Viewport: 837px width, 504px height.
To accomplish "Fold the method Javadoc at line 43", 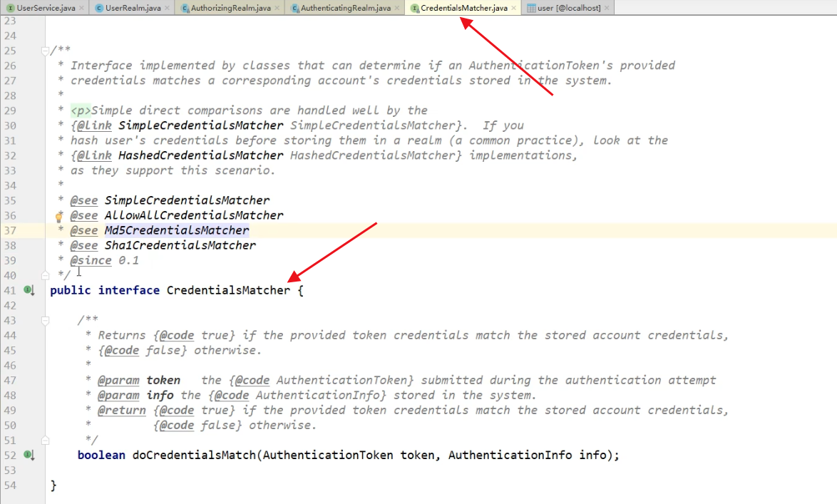I will (45, 320).
